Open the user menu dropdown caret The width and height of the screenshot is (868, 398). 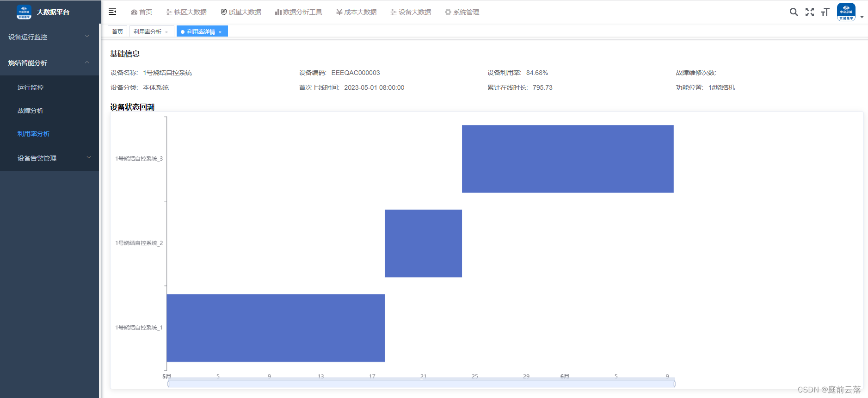862,17
